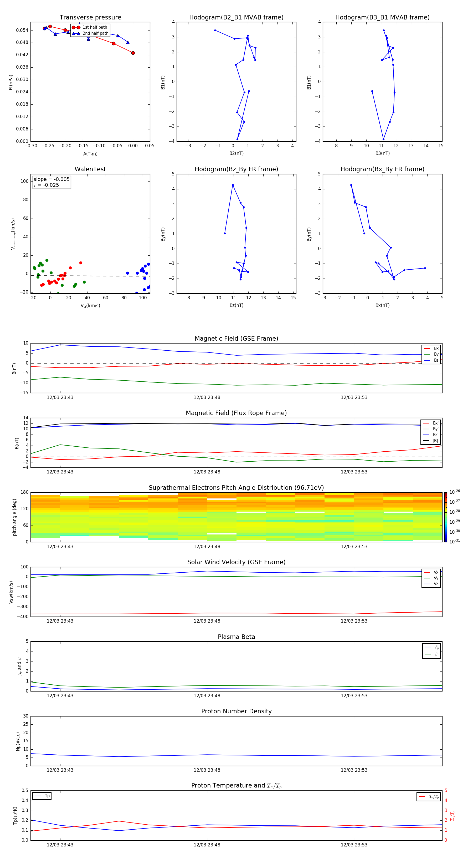Click the "Solar Wind Velocity (GSE Frame)" title
Image resolution: width=473 pixels, height=868 pixels.
[x=236, y=562]
